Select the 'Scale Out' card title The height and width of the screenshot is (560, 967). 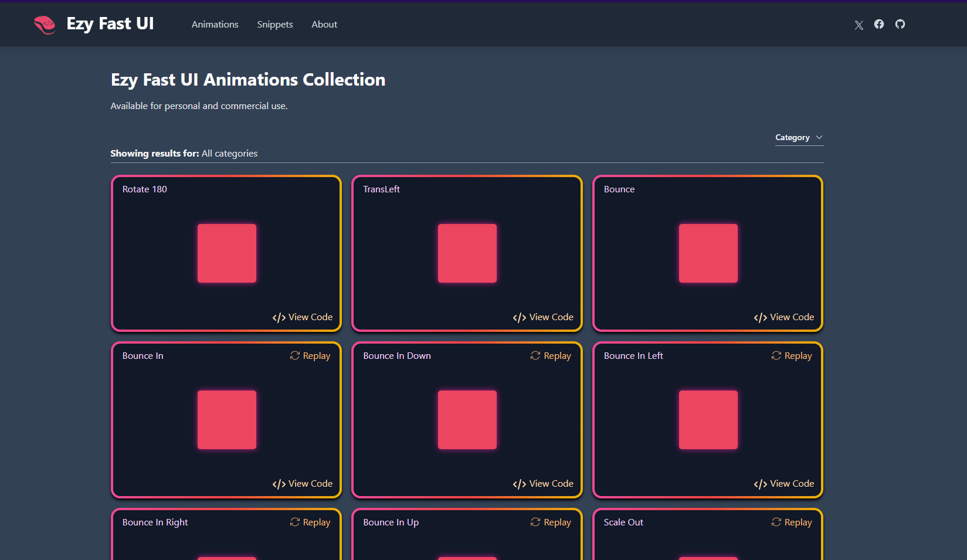[624, 522]
